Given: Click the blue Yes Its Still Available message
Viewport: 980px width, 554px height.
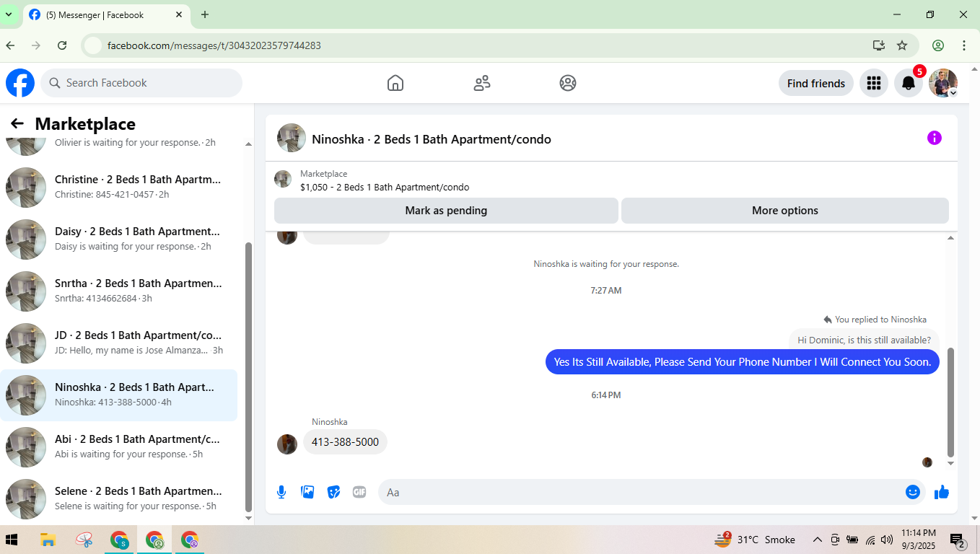Looking at the screenshot, I should tap(743, 362).
